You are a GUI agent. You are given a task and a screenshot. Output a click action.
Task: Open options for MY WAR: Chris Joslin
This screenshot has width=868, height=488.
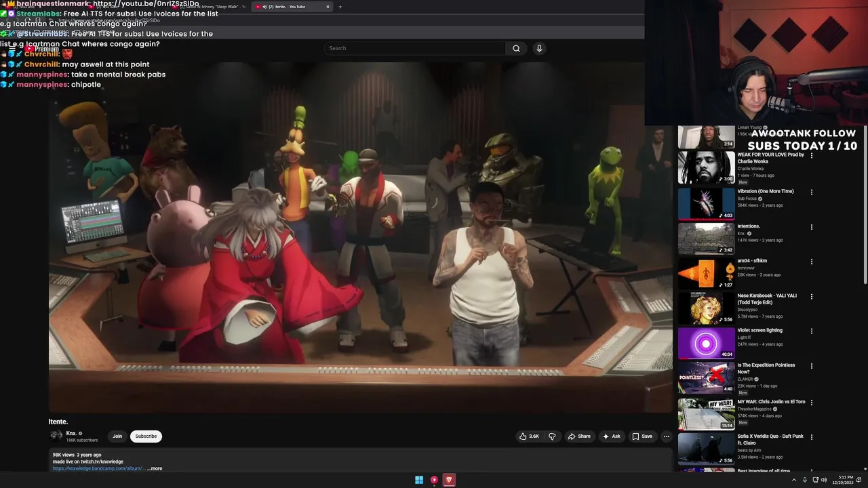click(x=812, y=403)
